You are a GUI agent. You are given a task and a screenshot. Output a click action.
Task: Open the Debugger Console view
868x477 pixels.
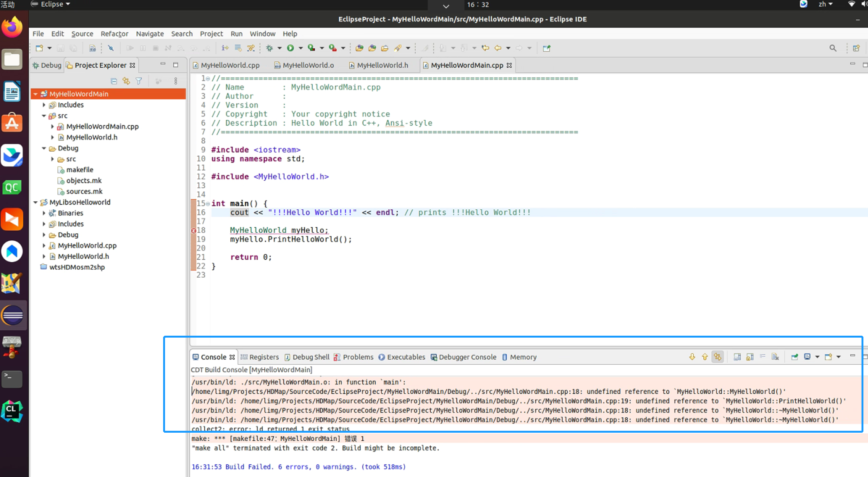468,357
